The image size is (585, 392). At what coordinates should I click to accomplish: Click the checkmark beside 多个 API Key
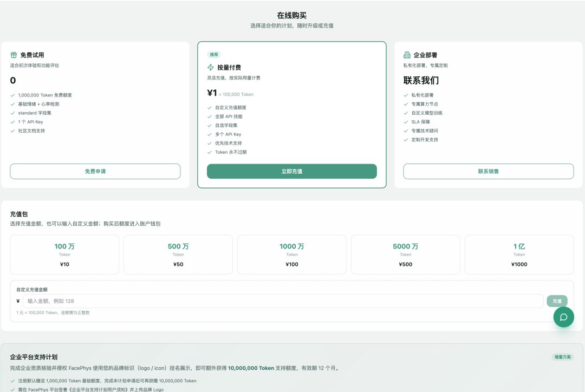tap(209, 134)
